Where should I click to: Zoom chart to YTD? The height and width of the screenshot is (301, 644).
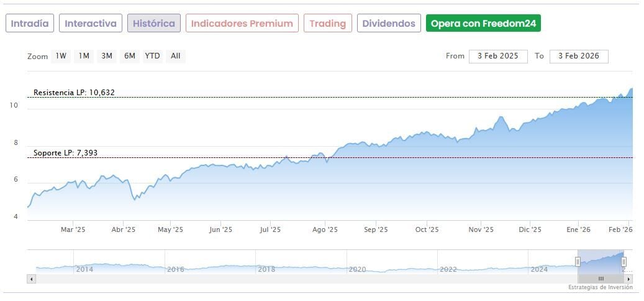(152, 56)
